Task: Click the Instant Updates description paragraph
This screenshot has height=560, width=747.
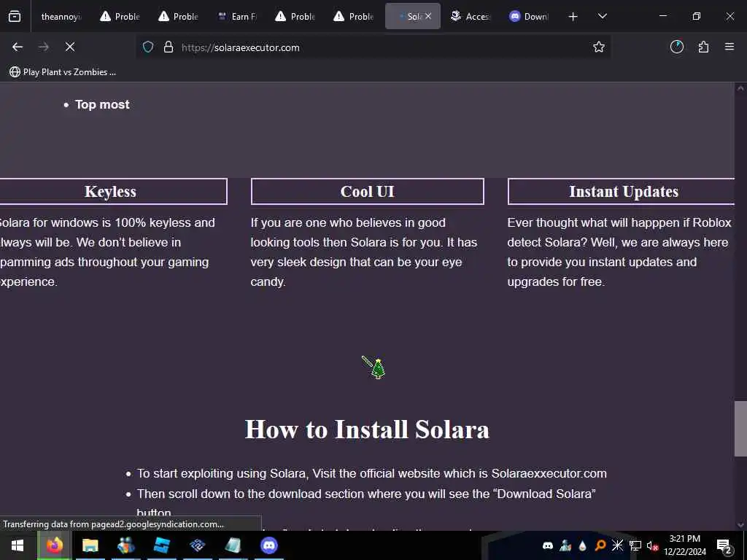Action: [619, 252]
